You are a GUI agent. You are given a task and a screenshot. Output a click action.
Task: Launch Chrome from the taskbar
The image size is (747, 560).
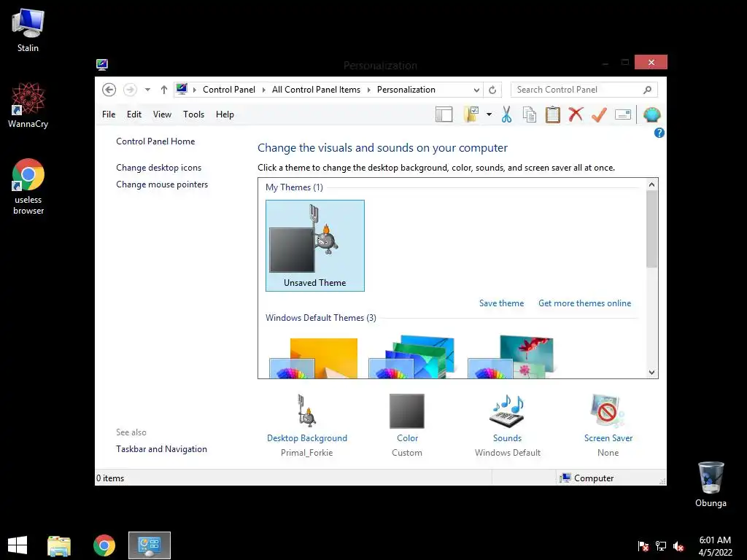coord(104,545)
